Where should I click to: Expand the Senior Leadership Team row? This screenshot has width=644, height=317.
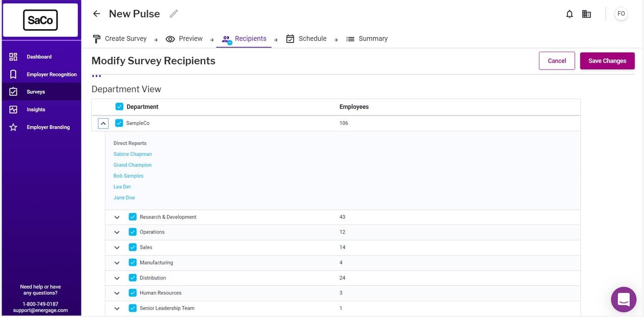click(117, 308)
